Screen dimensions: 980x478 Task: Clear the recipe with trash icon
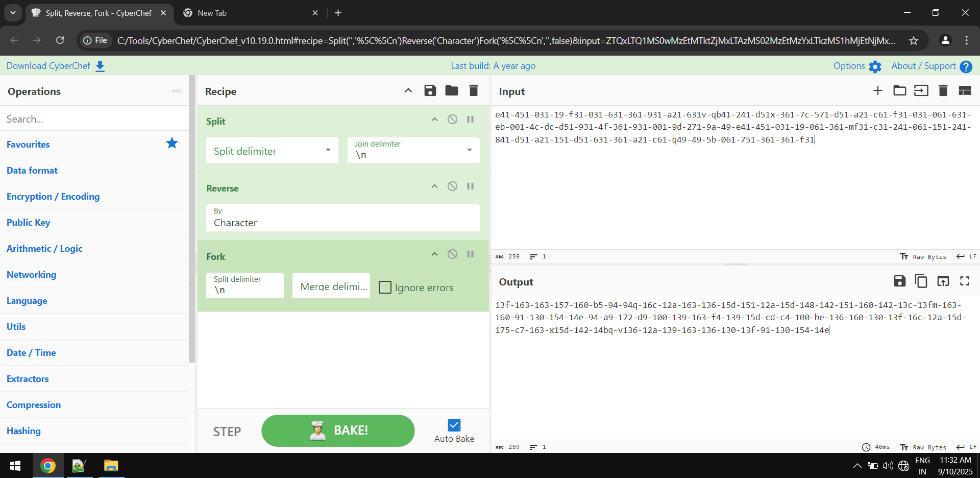(x=474, y=91)
